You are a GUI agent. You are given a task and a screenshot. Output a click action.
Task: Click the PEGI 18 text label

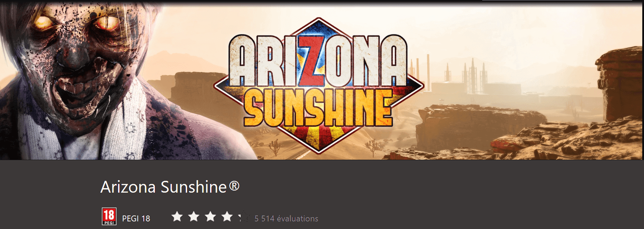(136, 219)
